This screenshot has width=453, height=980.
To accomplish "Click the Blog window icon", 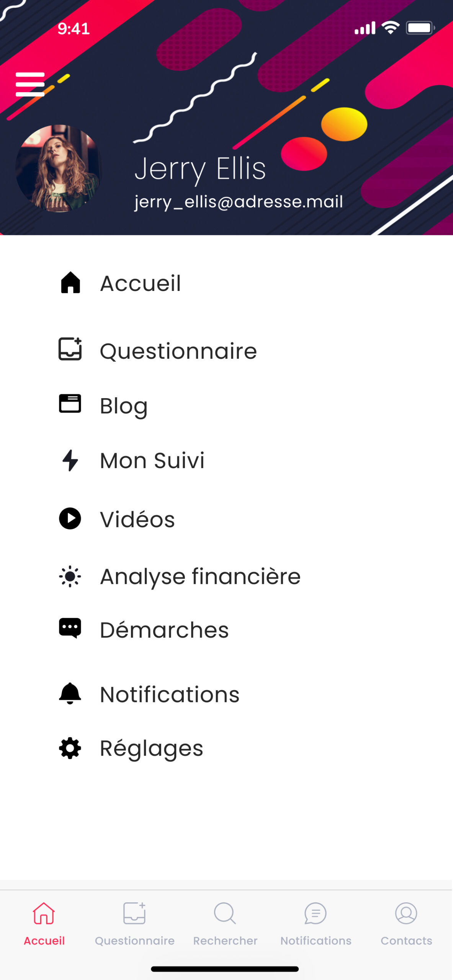I will click(70, 403).
